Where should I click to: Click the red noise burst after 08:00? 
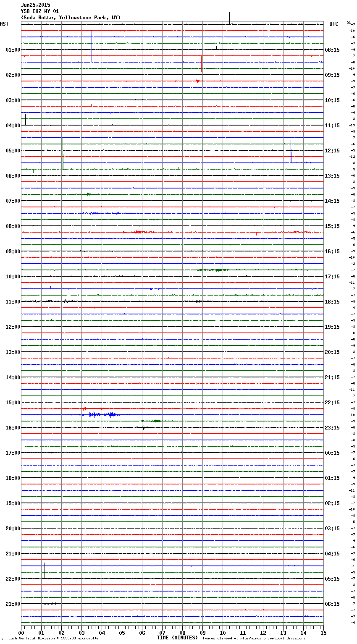click(x=141, y=232)
